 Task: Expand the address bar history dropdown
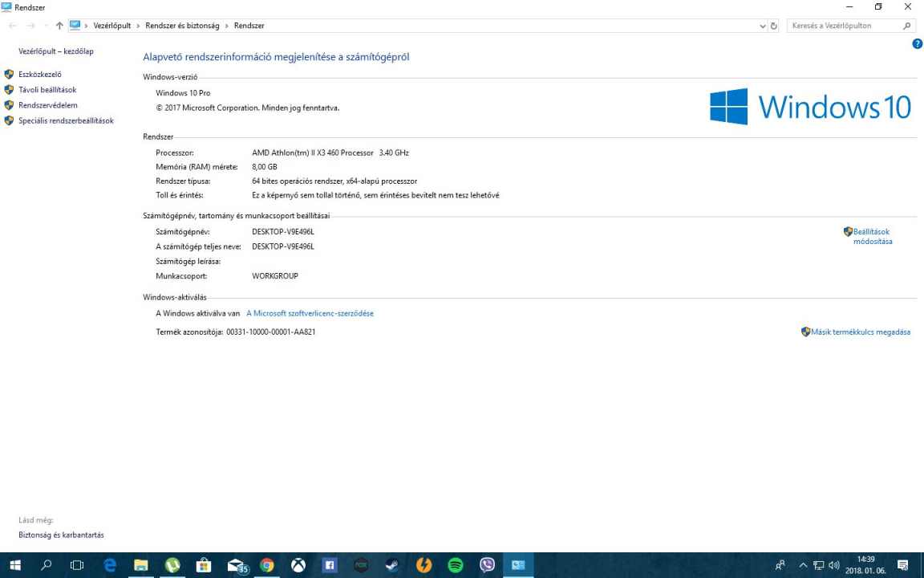tap(763, 26)
